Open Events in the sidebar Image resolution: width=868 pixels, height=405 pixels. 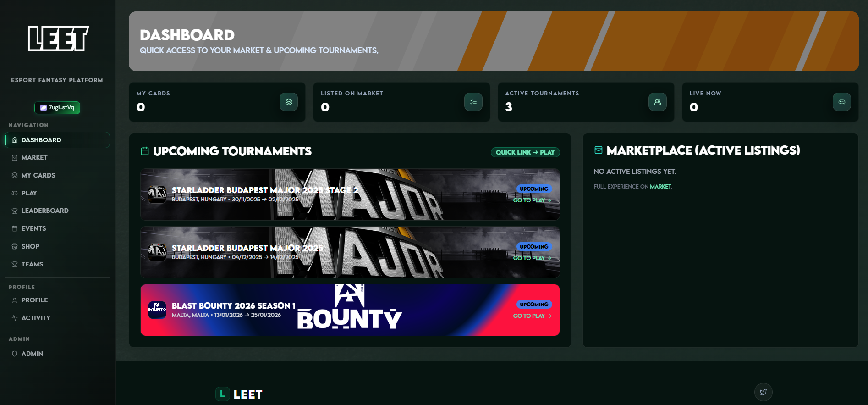click(x=57, y=228)
